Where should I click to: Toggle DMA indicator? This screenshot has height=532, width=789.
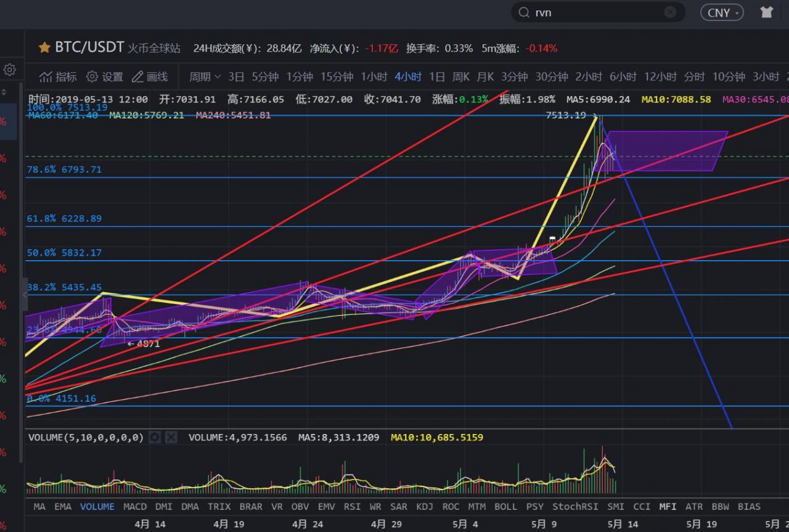[x=190, y=507]
